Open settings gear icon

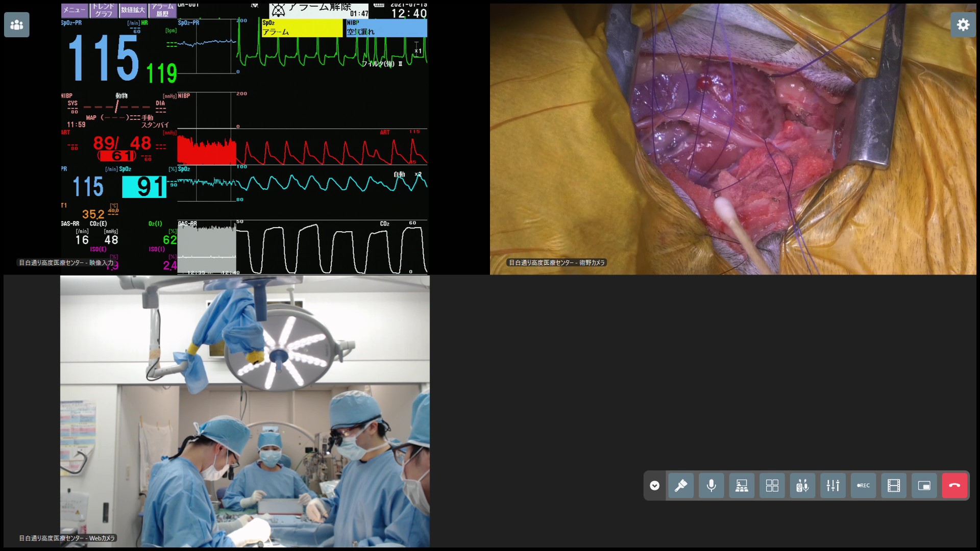pos(963,24)
